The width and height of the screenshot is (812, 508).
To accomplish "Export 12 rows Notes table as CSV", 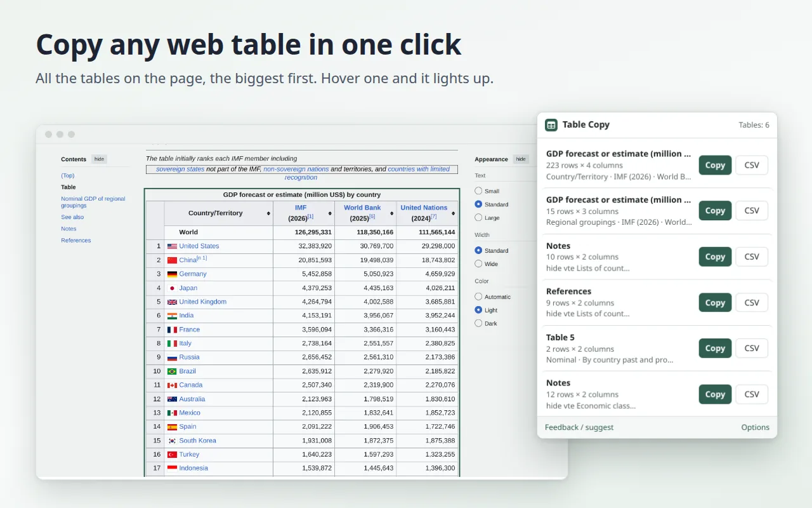I will click(752, 394).
